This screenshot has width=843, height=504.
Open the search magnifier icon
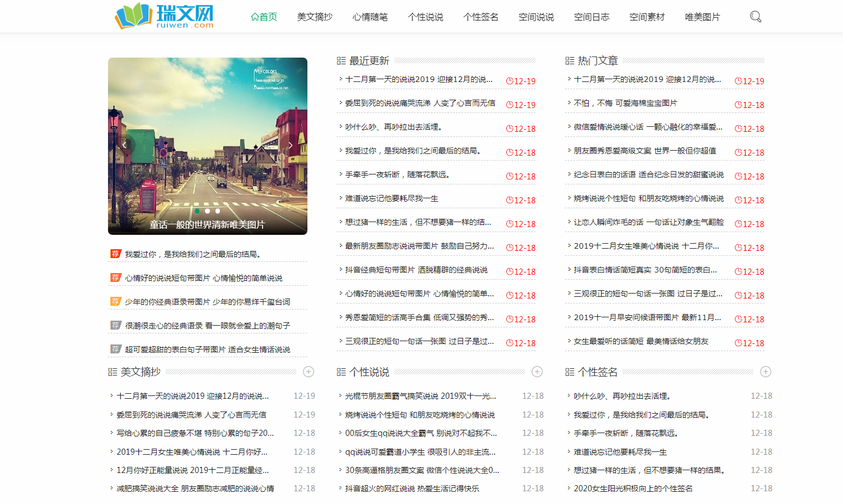pyautogui.click(x=755, y=16)
